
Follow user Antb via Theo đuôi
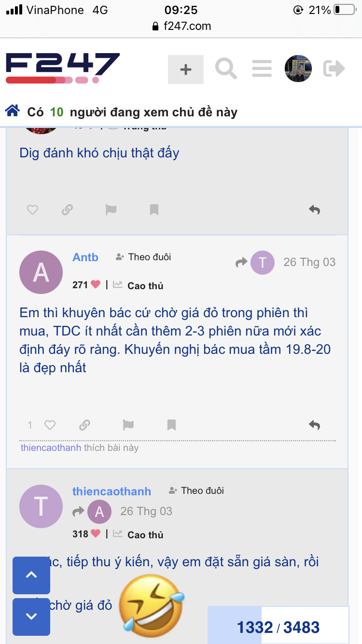(x=144, y=257)
